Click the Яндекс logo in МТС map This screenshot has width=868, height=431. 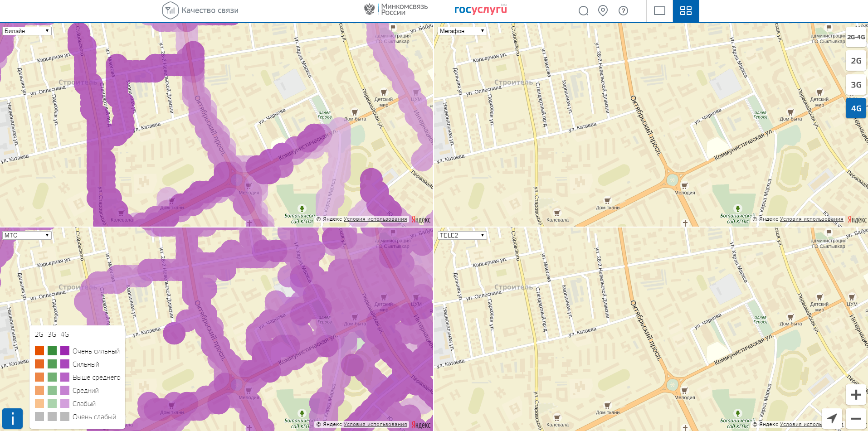tap(421, 425)
